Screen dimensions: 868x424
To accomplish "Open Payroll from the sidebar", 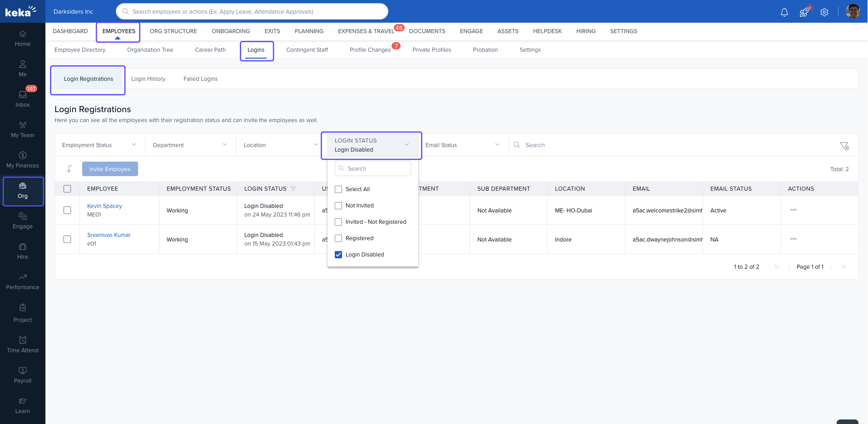I will point(23,375).
